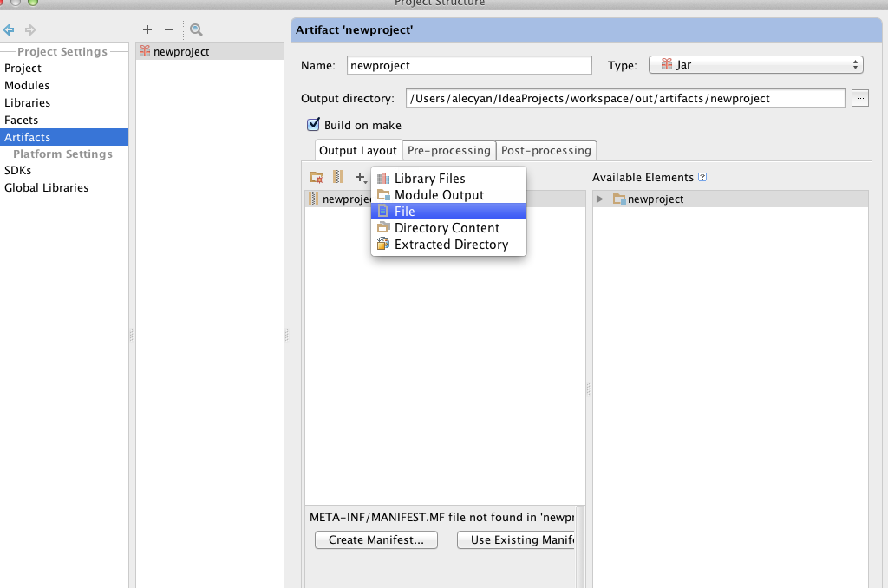This screenshot has height=588, width=888.
Task: Switch to the Output Layout tab
Action: [x=358, y=150]
